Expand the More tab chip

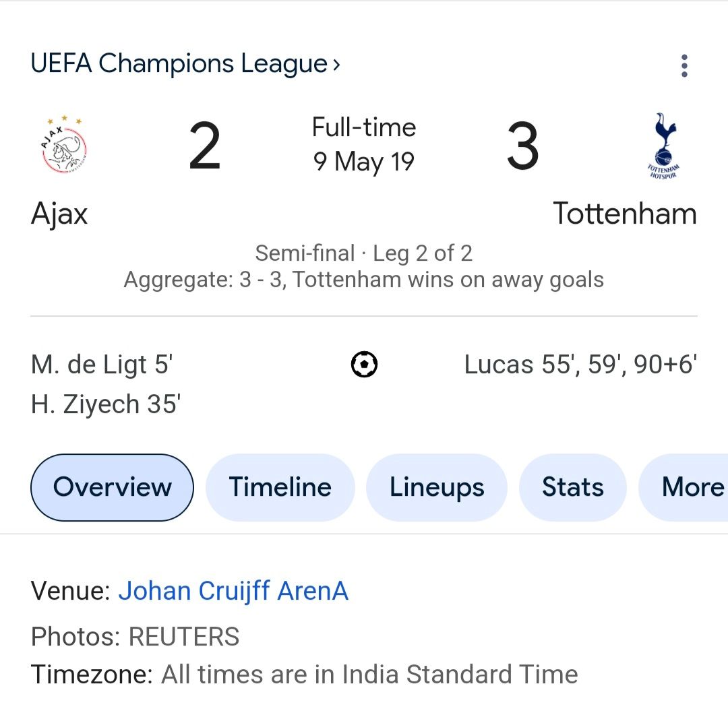pos(691,487)
